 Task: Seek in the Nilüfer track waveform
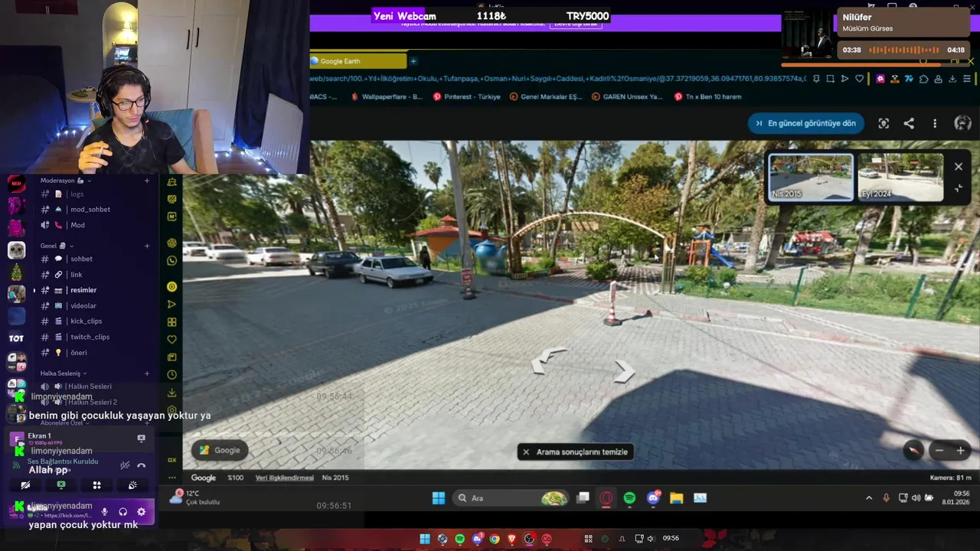[903, 50]
